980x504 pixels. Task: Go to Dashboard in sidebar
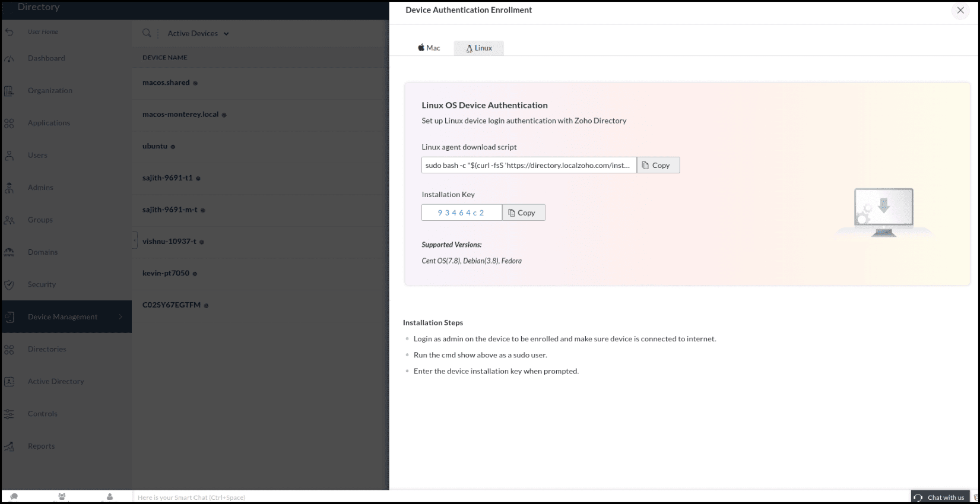coord(46,58)
